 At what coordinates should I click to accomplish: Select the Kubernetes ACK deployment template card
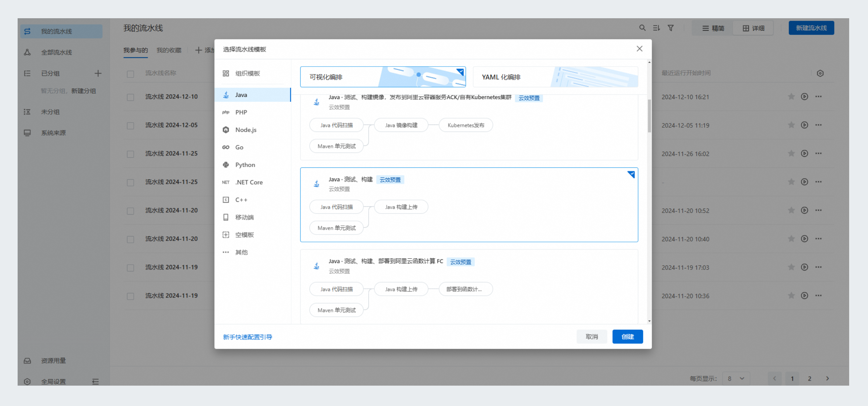click(469, 127)
